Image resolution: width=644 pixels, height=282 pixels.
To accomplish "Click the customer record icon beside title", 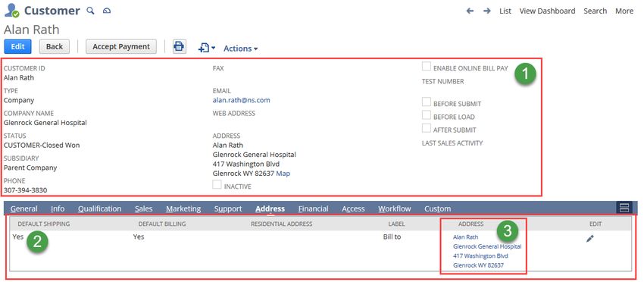I will tap(11, 11).
